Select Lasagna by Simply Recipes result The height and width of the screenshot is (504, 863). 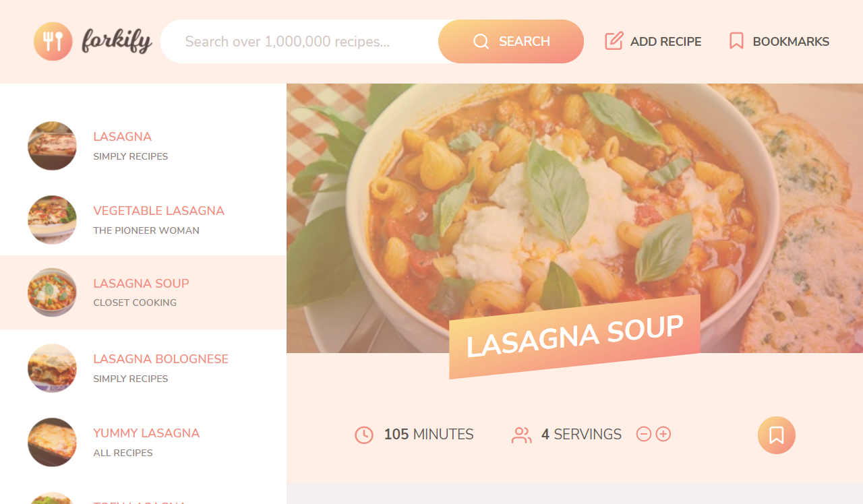[x=143, y=146]
